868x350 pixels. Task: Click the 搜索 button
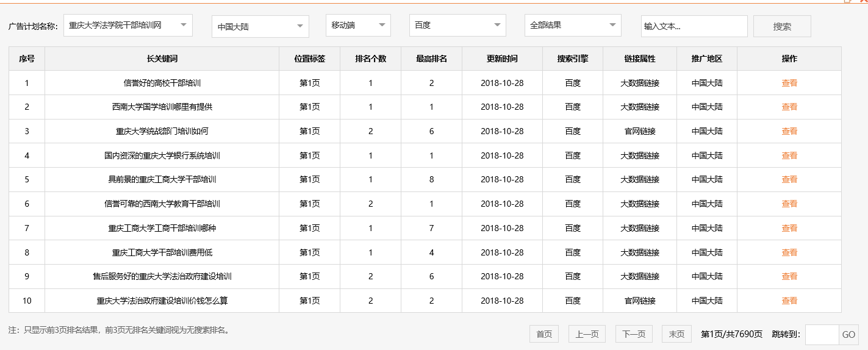click(782, 26)
